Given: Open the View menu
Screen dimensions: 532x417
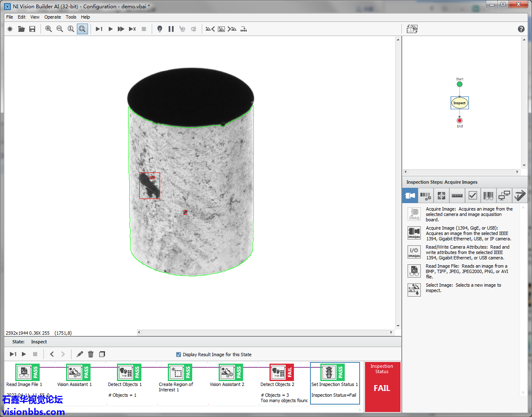Looking at the screenshot, I should [35, 17].
